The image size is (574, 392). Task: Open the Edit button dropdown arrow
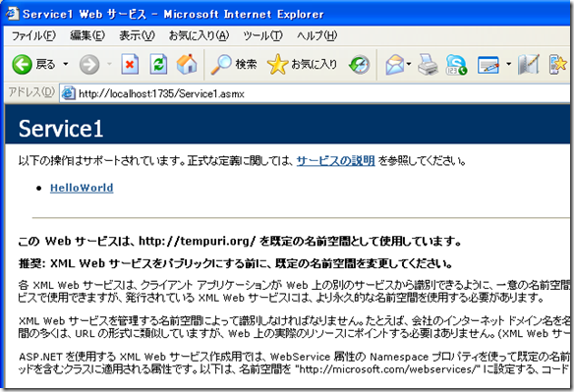coord(508,65)
